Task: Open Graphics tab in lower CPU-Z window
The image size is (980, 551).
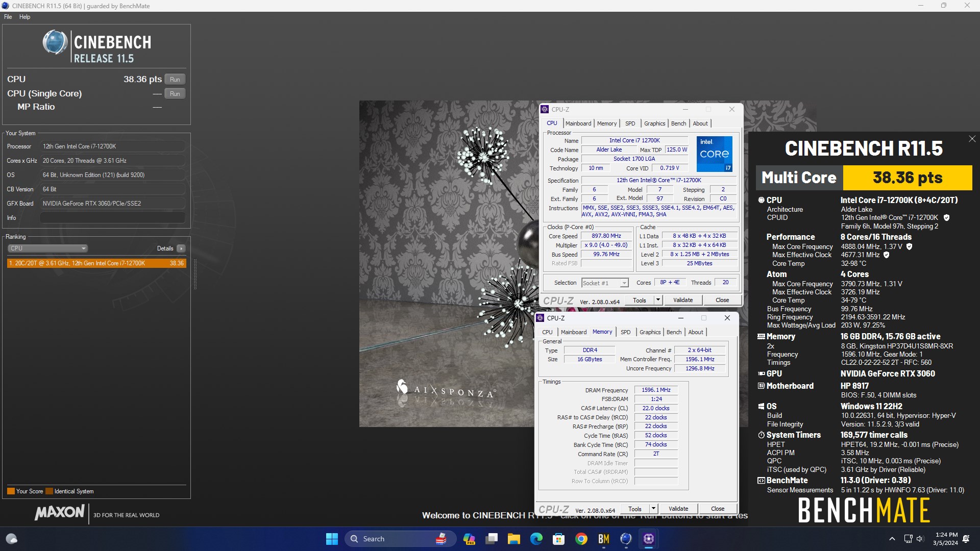Action: [650, 332]
